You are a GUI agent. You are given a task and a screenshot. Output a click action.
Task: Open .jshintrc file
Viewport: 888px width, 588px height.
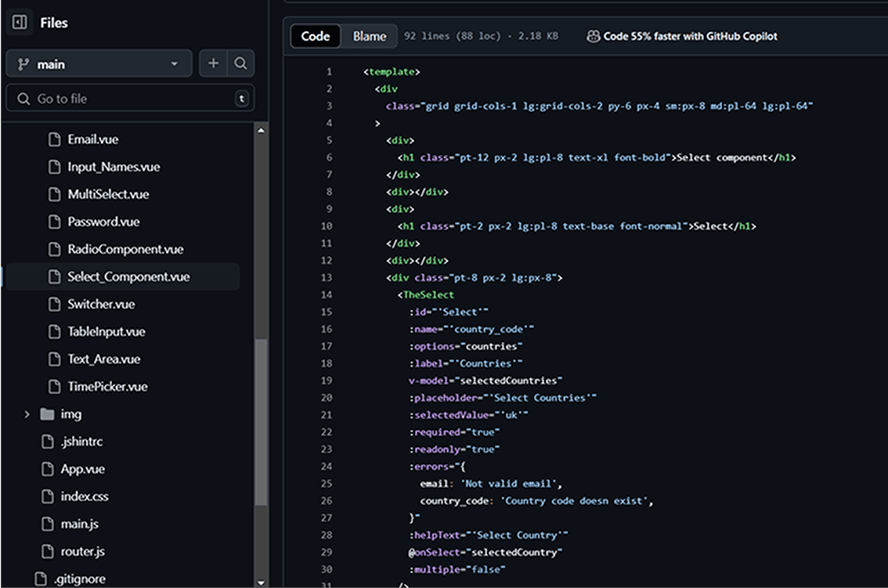[x=82, y=442]
